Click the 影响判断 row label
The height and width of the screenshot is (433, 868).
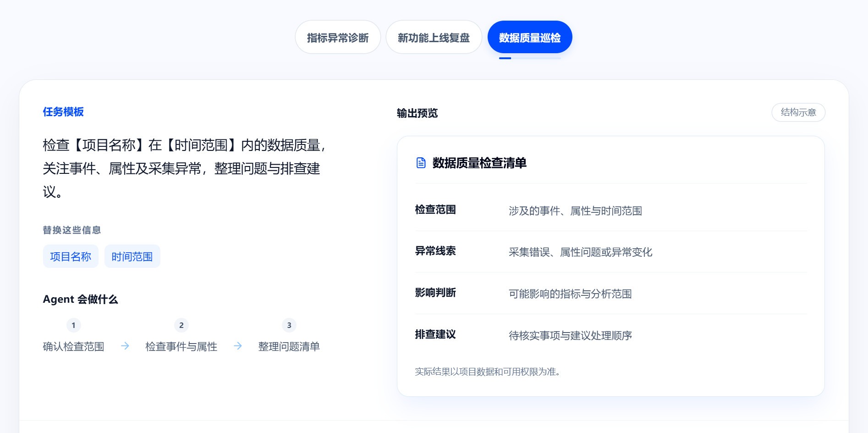click(435, 293)
